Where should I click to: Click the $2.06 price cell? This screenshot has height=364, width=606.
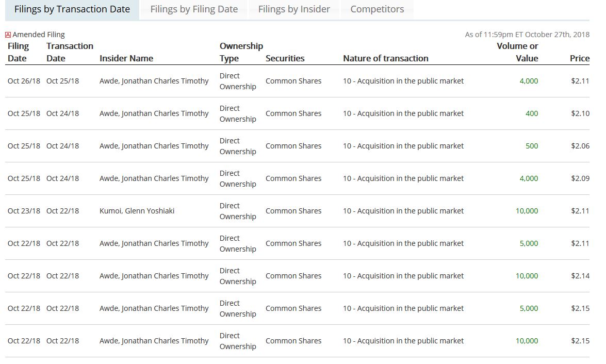coord(580,146)
